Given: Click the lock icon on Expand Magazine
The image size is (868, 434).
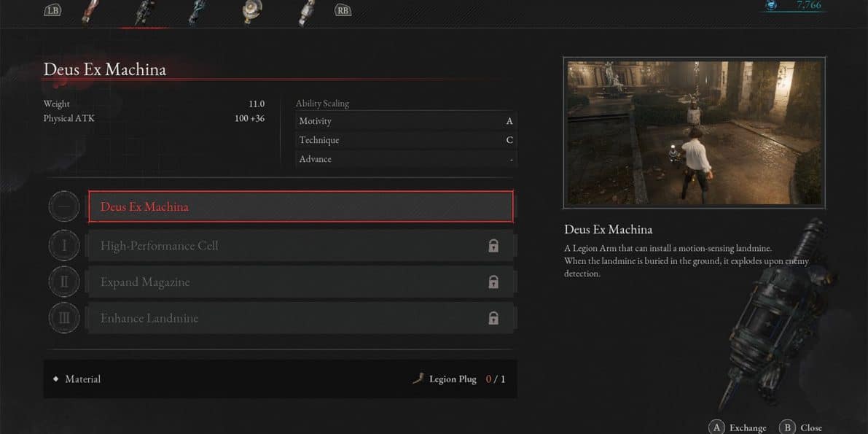Looking at the screenshot, I should 493,282.
